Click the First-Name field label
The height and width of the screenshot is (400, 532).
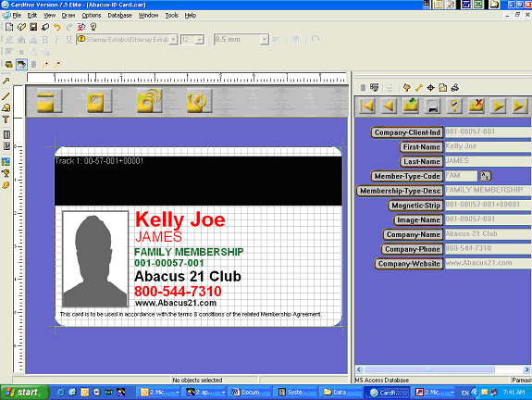[421, 147]
